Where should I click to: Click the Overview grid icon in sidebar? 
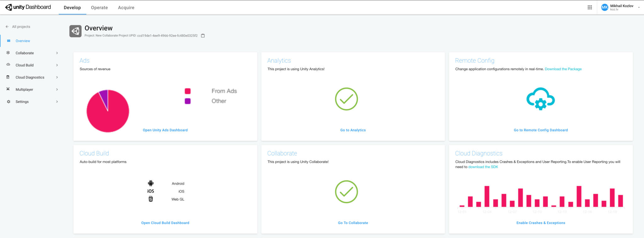[8, 41]
